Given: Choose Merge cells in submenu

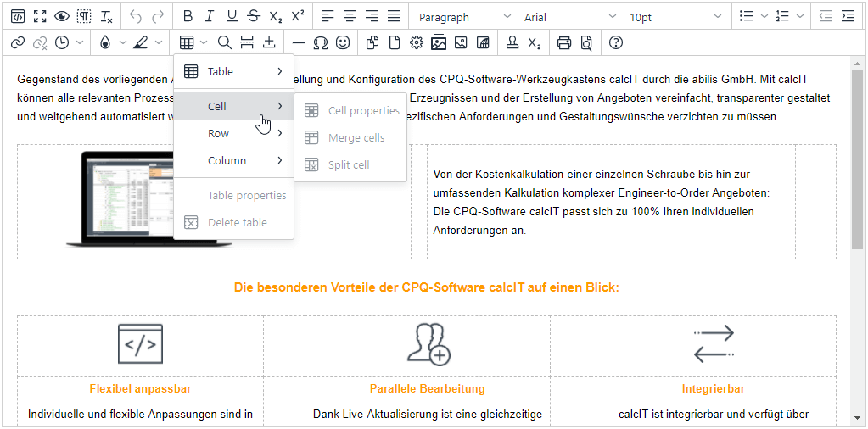Looking at the screenshot, I should click(351, 137).
